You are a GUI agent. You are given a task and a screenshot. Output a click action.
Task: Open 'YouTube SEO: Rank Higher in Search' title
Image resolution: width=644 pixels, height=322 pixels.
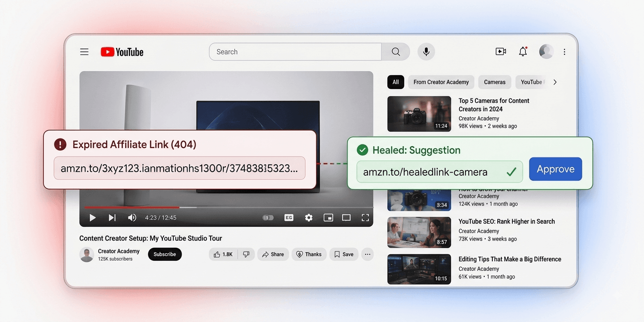click(507, 221)
